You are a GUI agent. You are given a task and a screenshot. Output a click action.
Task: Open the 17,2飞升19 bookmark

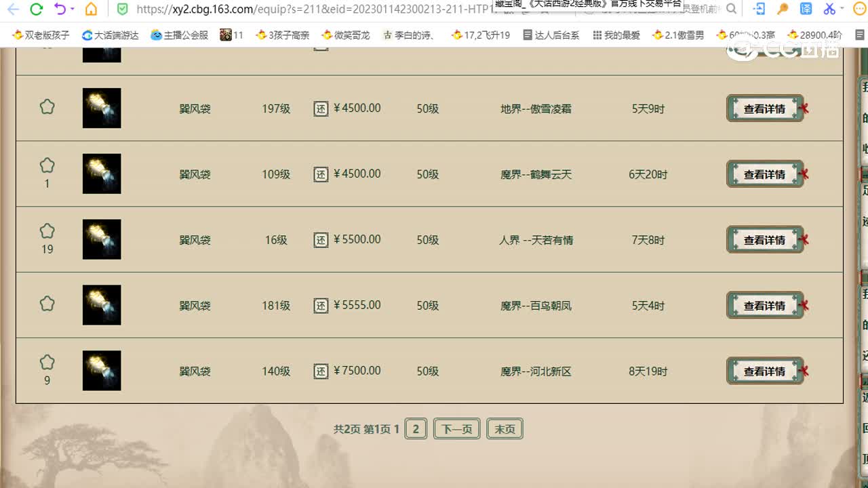[481, 35]
